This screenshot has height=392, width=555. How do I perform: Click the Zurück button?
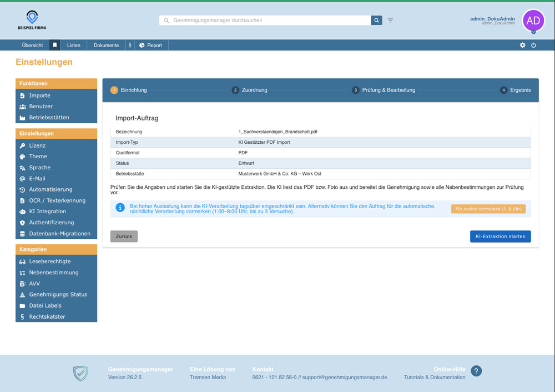tap(124, 236)
